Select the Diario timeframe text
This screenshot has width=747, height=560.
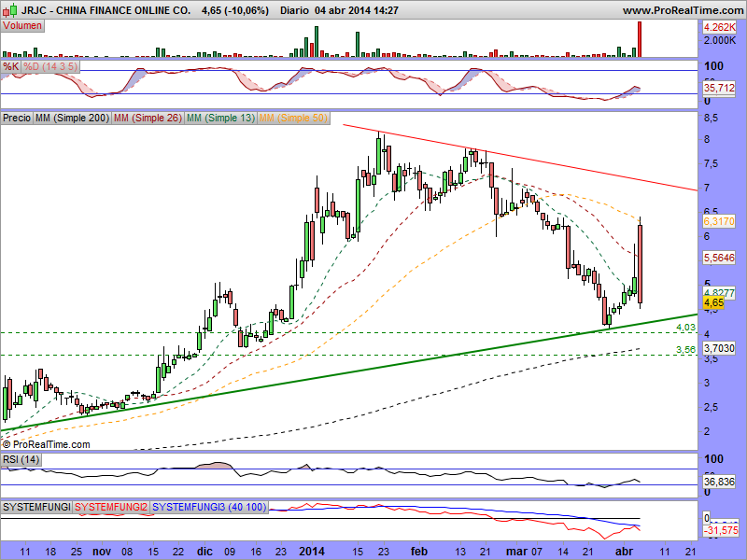pos(294,10)
